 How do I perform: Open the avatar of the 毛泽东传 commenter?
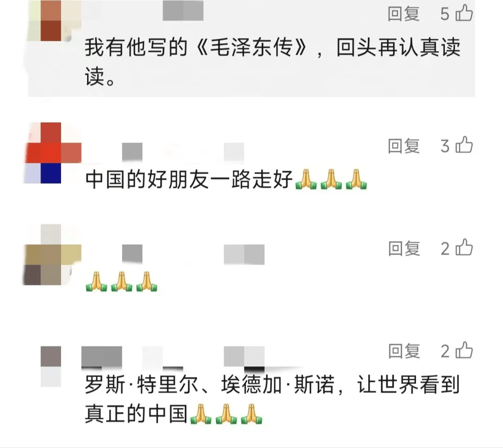click(54, 20)
